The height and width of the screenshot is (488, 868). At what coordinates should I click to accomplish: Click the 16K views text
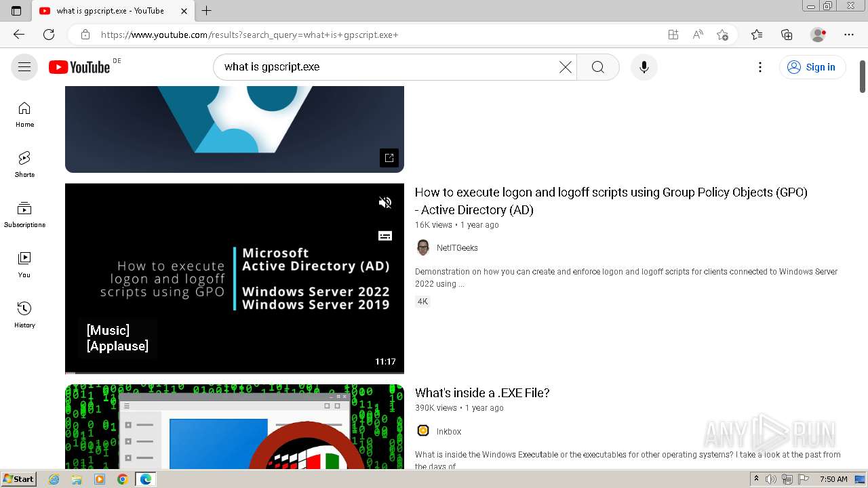click(x=433, y=225)
